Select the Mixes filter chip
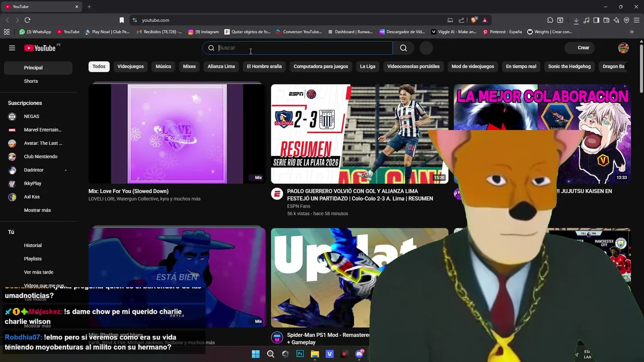This screenshot has width=644, height=362. [189, 66]
